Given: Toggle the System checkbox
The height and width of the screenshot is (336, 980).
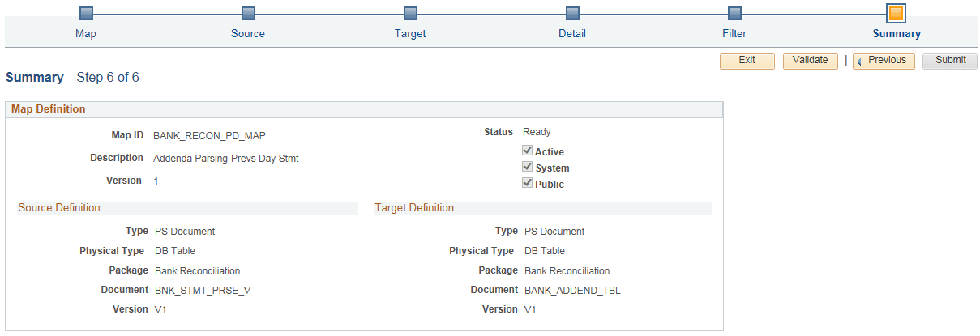Looking at the screenshot, I should (x=528, y=167).
